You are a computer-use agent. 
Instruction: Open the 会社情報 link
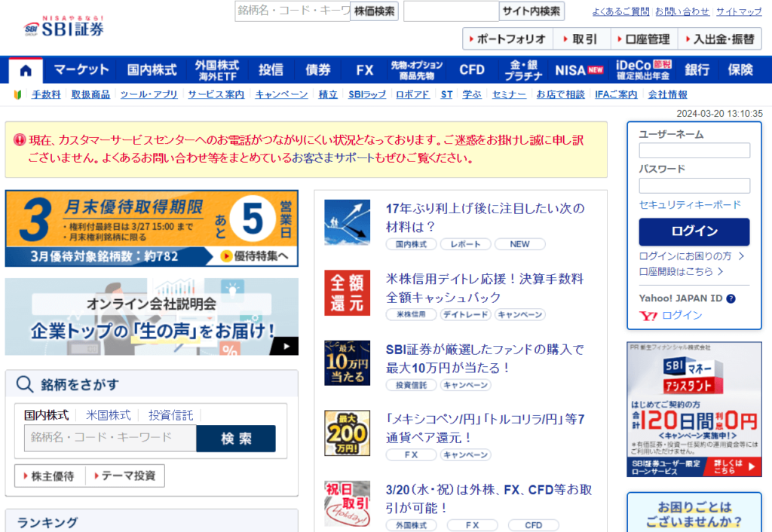coord(667,94)
